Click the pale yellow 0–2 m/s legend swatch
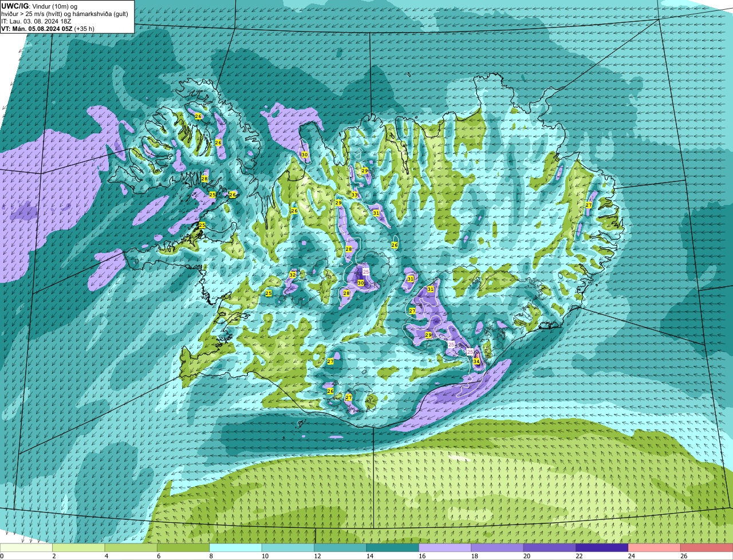733x560 pixels. (26, 547)
